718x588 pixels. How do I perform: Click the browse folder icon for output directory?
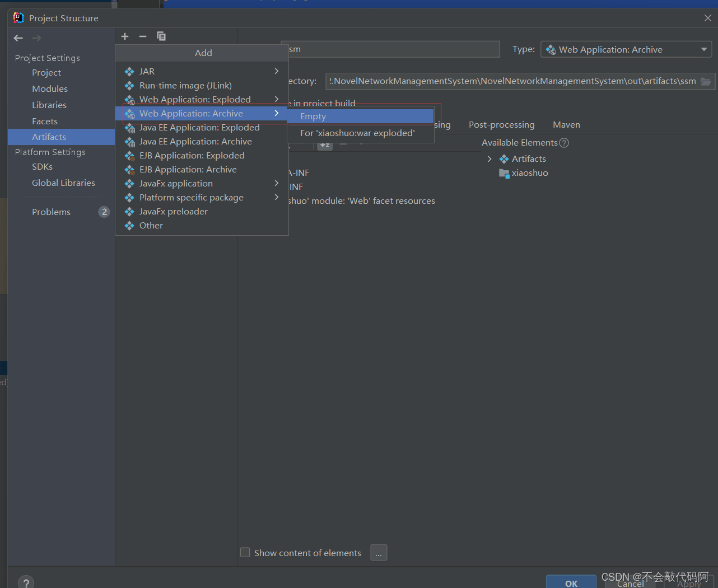706,81
